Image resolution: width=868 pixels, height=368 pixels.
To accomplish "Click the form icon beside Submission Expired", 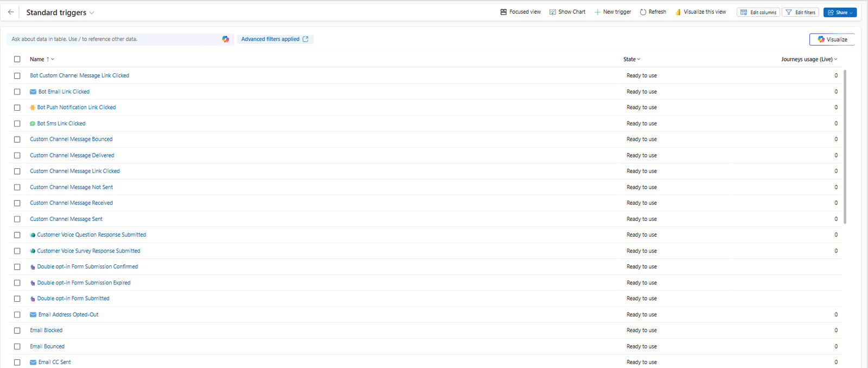I will point(33,283).
